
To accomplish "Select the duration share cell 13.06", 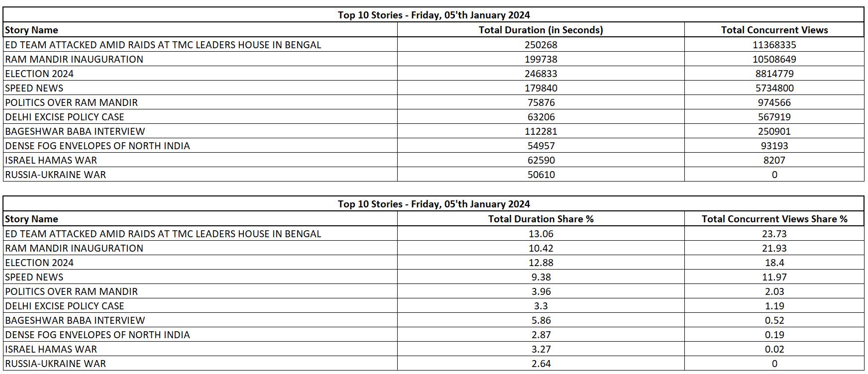I will coord(541,234).
